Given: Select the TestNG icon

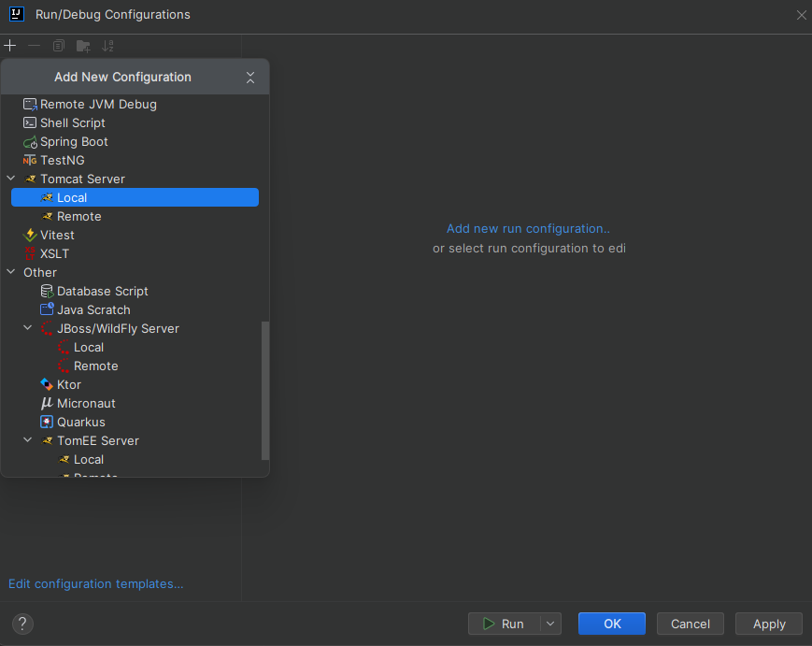Looking at the screenshot, I should tap(30, 161).
